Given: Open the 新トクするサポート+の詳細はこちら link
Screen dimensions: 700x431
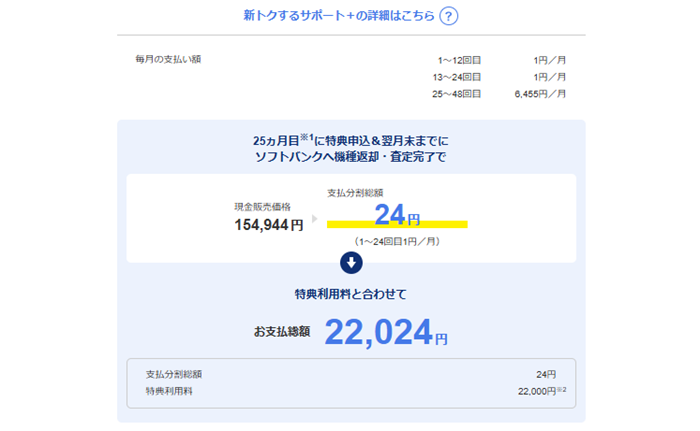Looking at the screenshot, I should tap(339, 16).
